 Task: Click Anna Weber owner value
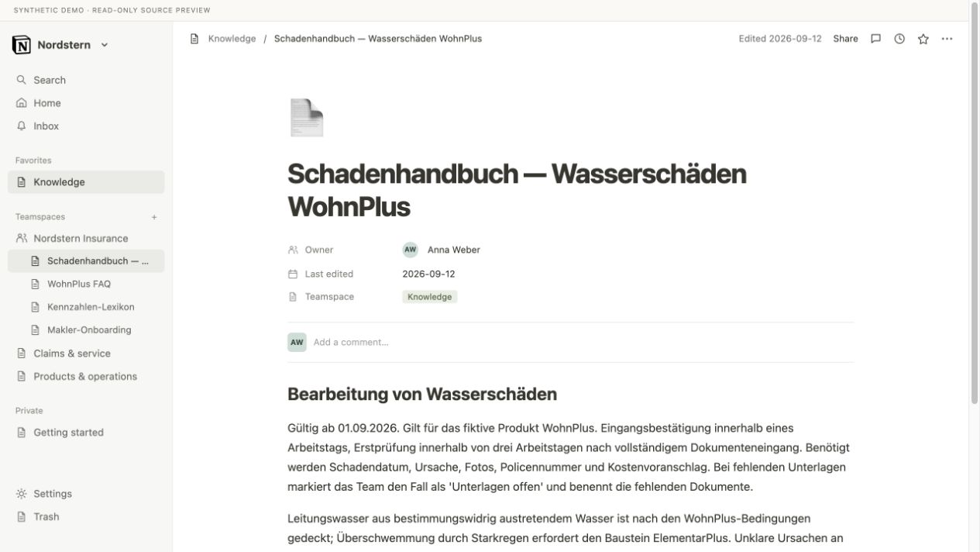[x=454, y=250]
